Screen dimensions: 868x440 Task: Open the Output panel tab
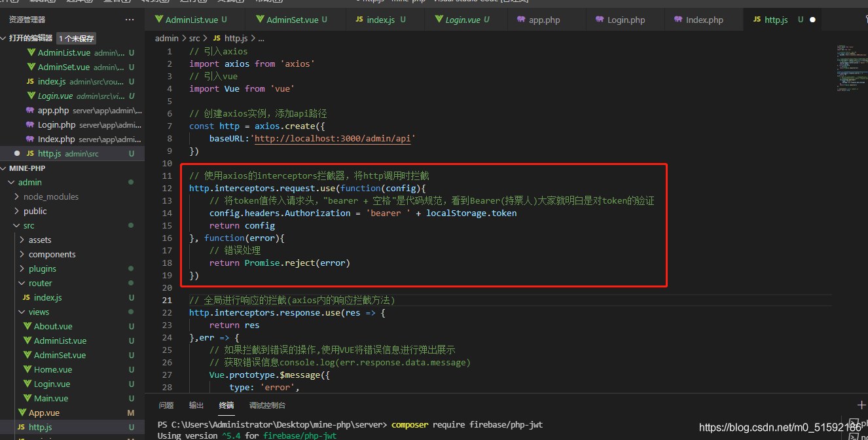[x=196, y=405]
